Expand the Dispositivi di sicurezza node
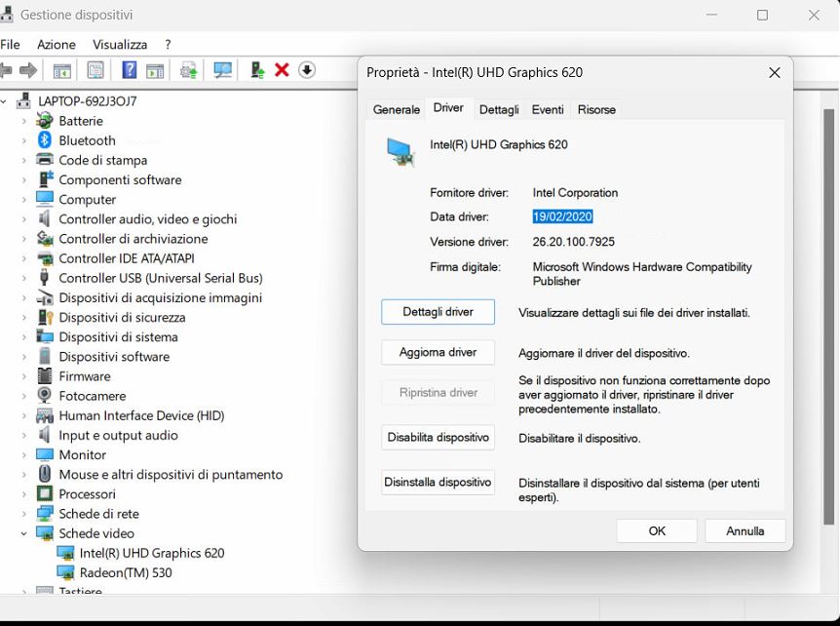The height and width of the screenshot is (626, 840). (x=24, y=317)
